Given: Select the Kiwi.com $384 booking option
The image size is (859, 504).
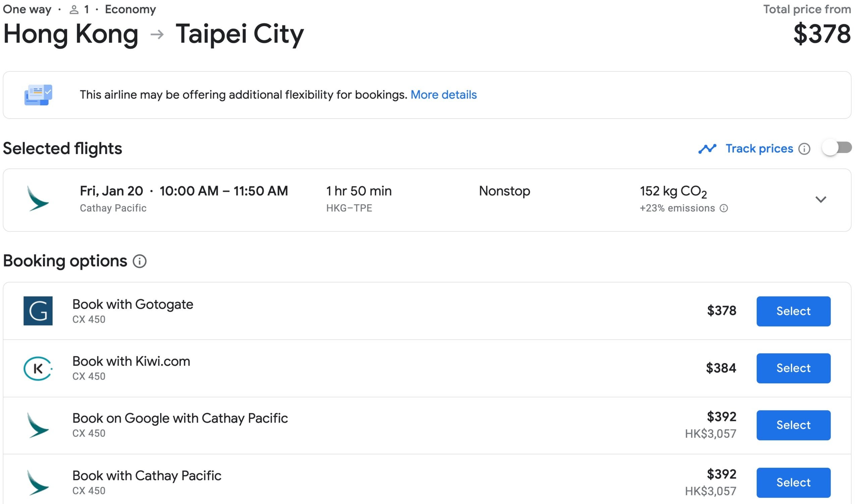Looking at the screenshot, I should [x=793, y=368].
